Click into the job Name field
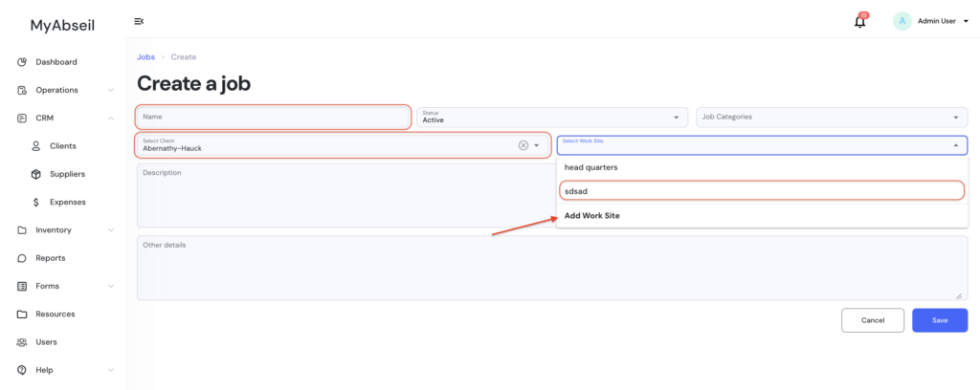Image resolution: width=980 pixels, height=390 pixels. (x=274, y=117)
